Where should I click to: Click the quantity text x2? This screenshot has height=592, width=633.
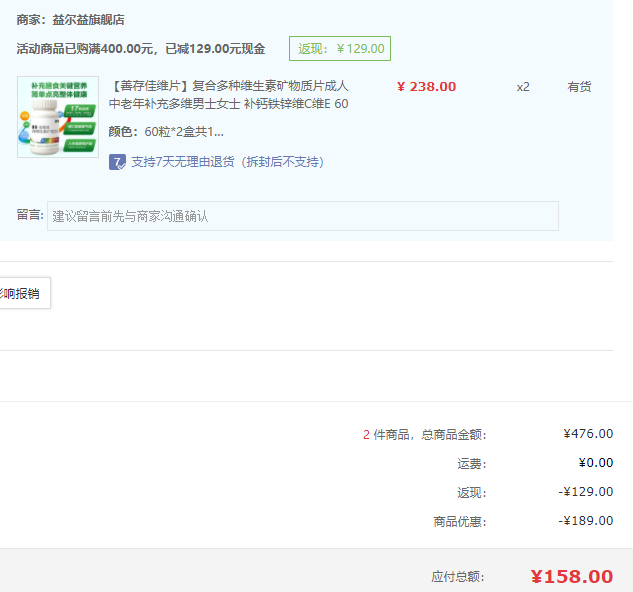(x=523, y=87)
